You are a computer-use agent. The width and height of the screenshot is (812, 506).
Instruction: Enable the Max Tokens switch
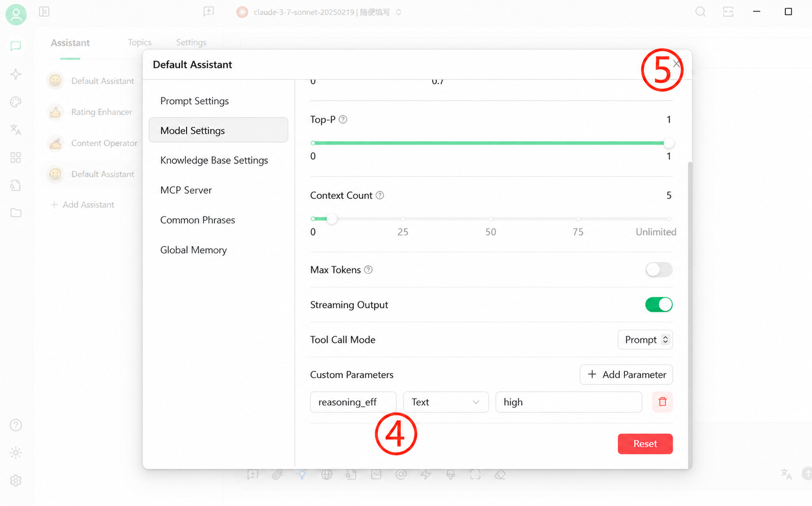pos(659,270)
